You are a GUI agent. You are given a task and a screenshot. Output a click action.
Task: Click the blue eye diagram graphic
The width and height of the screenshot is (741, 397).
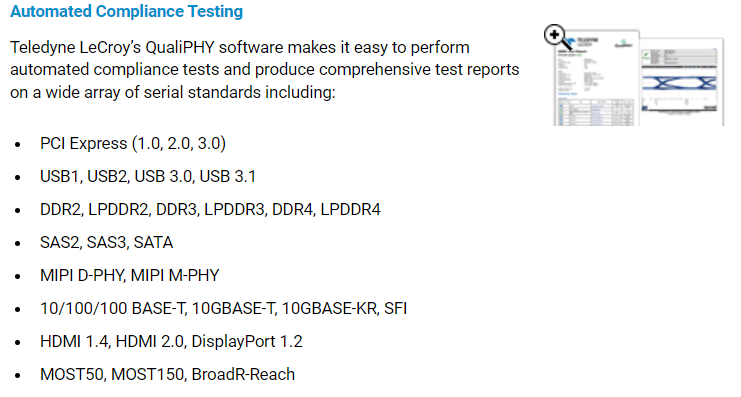(679, 84)
